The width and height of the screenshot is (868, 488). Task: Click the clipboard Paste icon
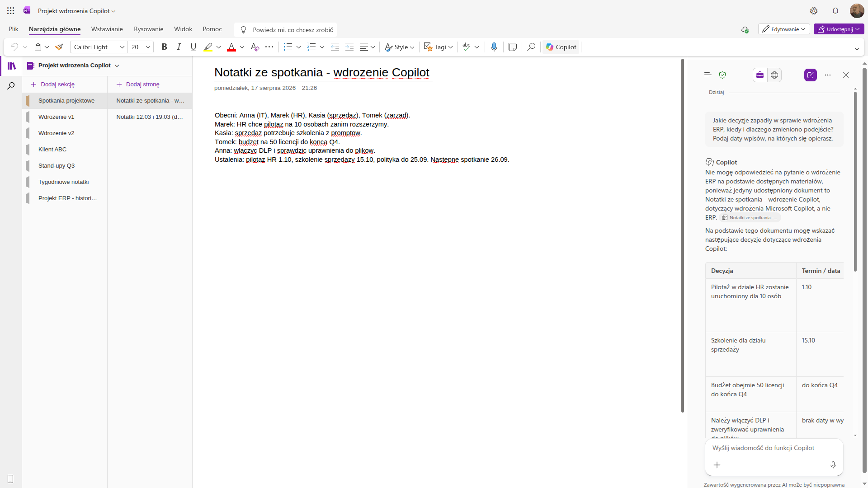click(38, 47)
